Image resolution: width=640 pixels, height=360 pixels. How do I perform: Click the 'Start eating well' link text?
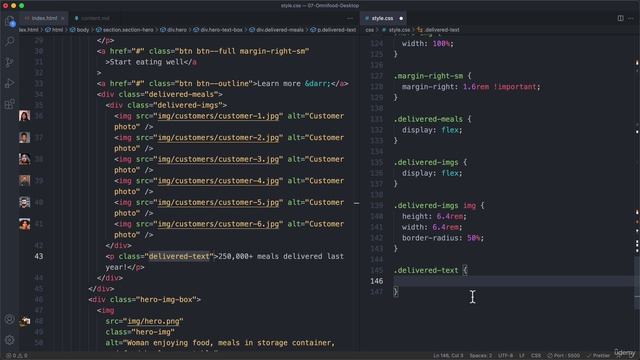[147, 62]
